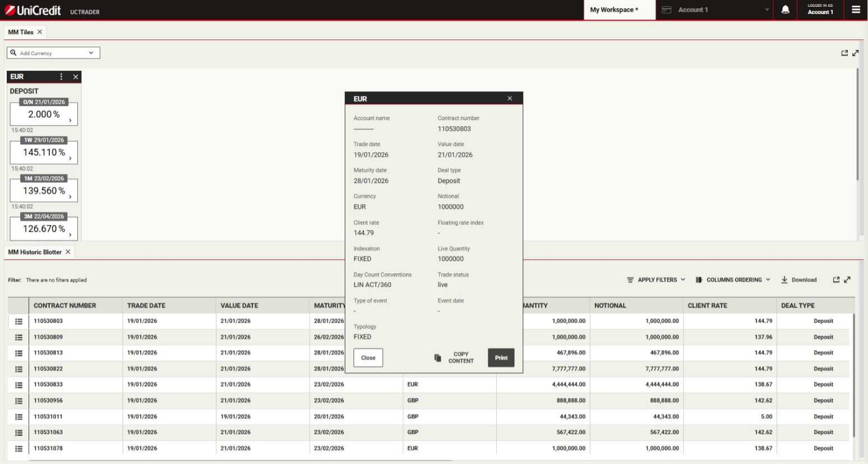Open row menu for contract 110530809
This screenshot has height=464, width=868.
coord(19,337)
